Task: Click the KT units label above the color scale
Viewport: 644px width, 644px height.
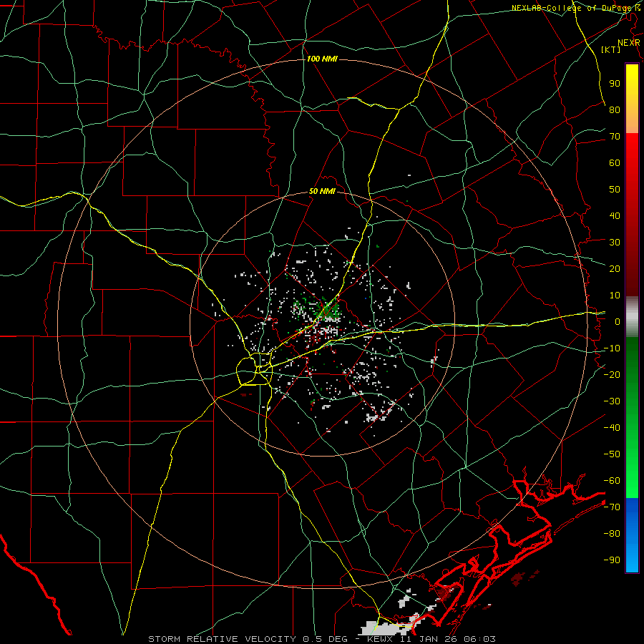Action: [x=611, y=49]
